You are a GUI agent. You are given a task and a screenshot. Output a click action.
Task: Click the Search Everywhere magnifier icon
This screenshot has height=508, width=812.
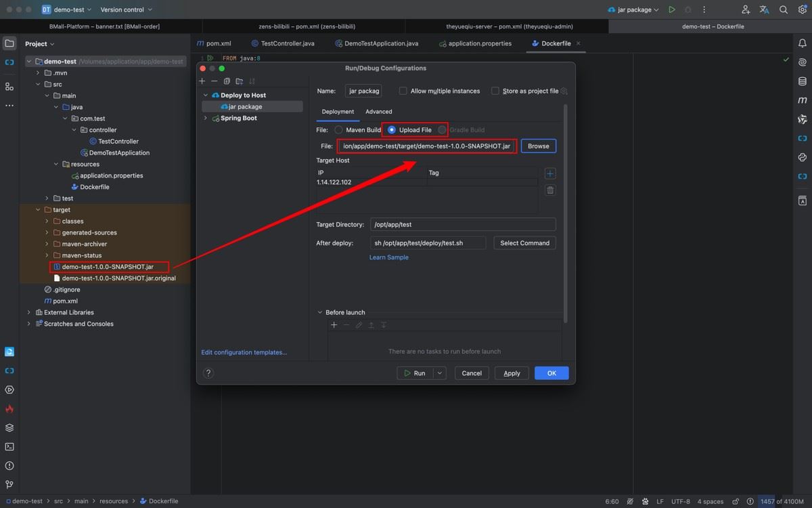pyautogui.click(x=784, y=9)
